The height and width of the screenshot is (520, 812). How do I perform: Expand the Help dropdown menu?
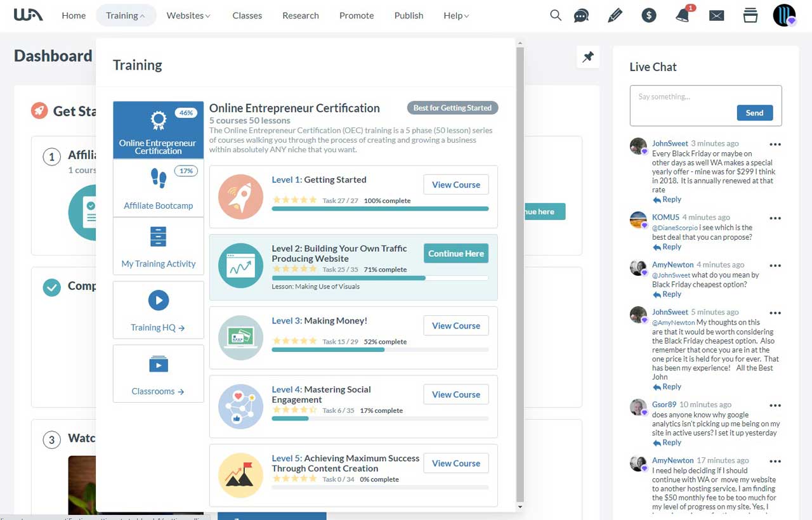456,15
